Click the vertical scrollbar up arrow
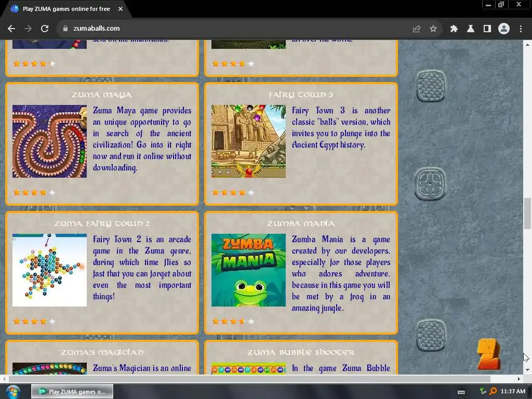Image resolution: width=532 pixels, height=399 pixels. [527, 45]
